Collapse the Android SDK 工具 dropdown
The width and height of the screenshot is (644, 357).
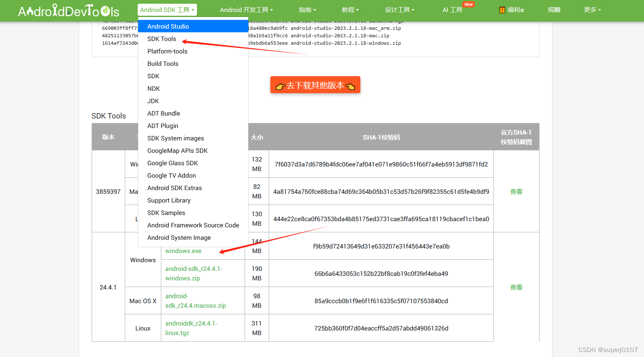click(x=167, y=10)
